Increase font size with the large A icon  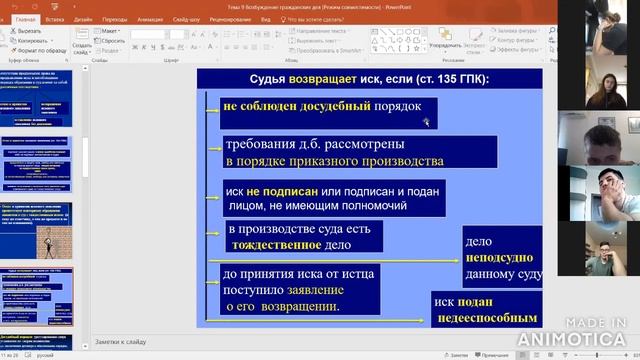click(x=193, y=35)
